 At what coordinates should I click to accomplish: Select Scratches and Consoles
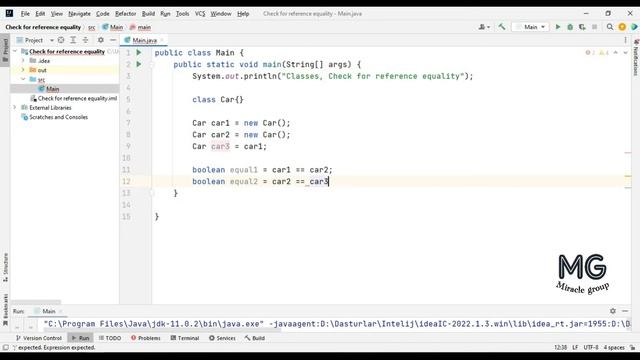tap(58, 117)
